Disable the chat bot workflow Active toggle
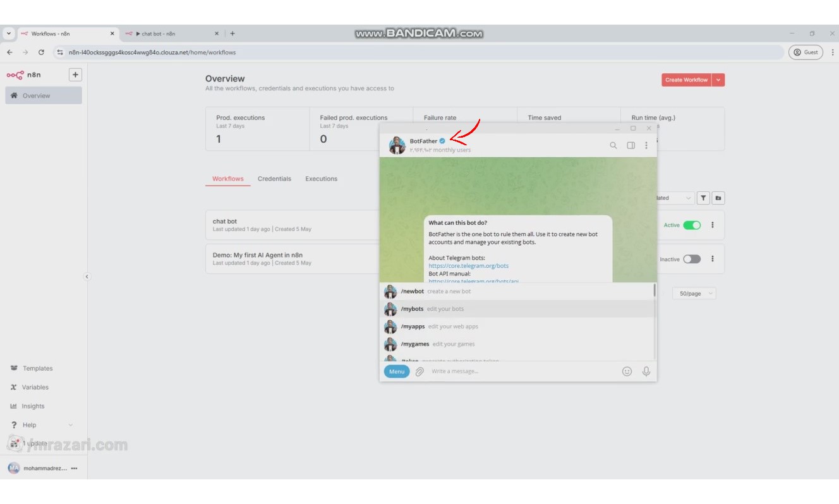839x504 pixels. click(x=692, y=225)
